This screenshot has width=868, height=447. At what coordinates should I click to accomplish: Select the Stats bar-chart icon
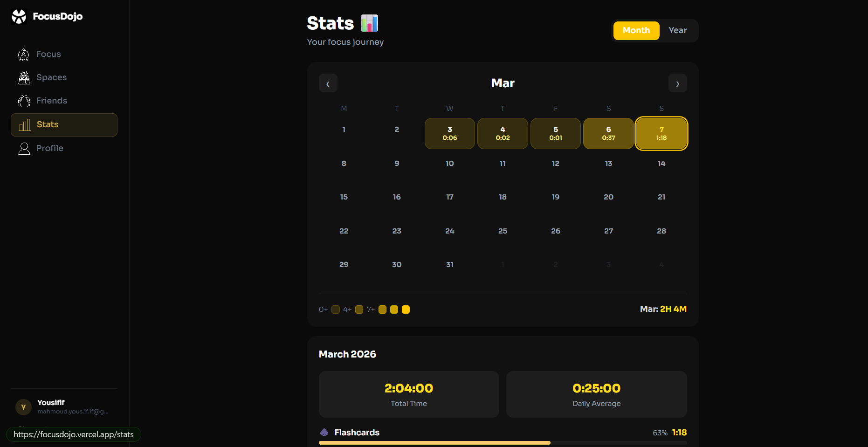coord(23,124)
